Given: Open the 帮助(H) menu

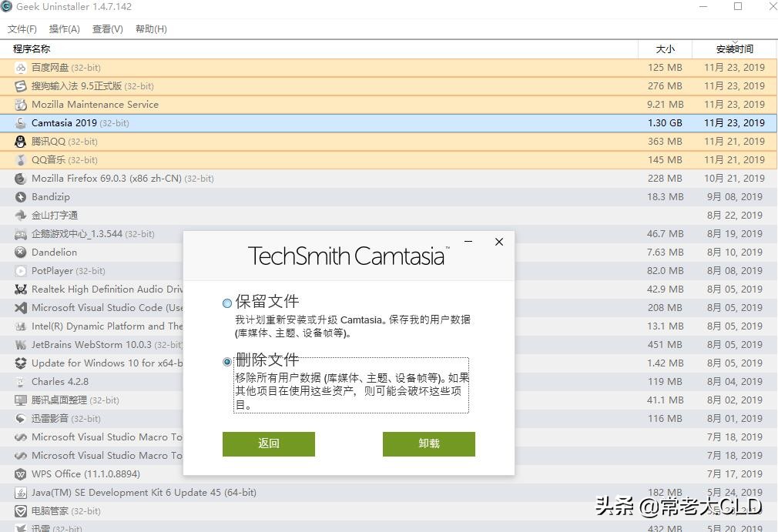Looking at the screenshot, I should point(150,28).
